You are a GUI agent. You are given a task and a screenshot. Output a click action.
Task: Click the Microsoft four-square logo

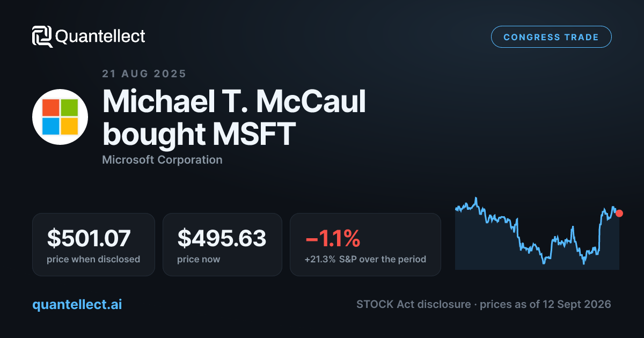[60, 117]
